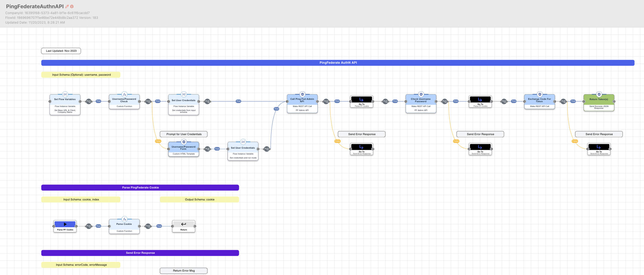Image resolution: width=644 pixels, height=275 pixels.
Task: Click the globe icon on Exchange Code For Token
Action: click(x=540, y=94)
